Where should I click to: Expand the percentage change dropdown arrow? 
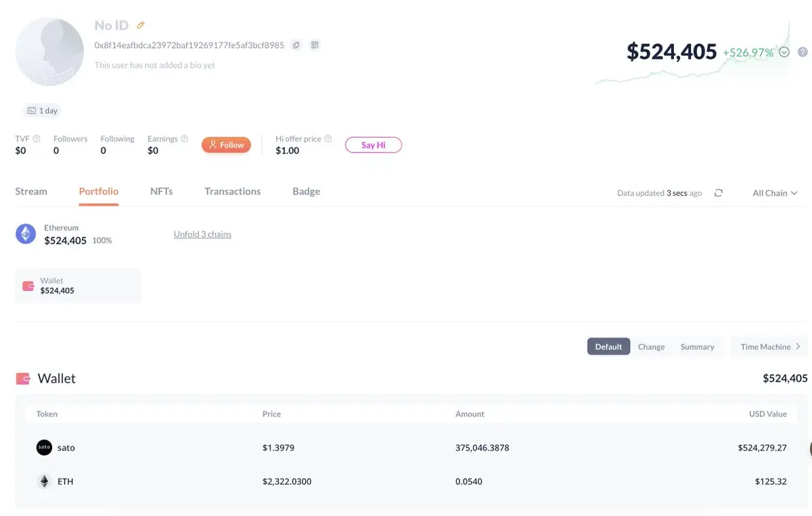(784, 52)
